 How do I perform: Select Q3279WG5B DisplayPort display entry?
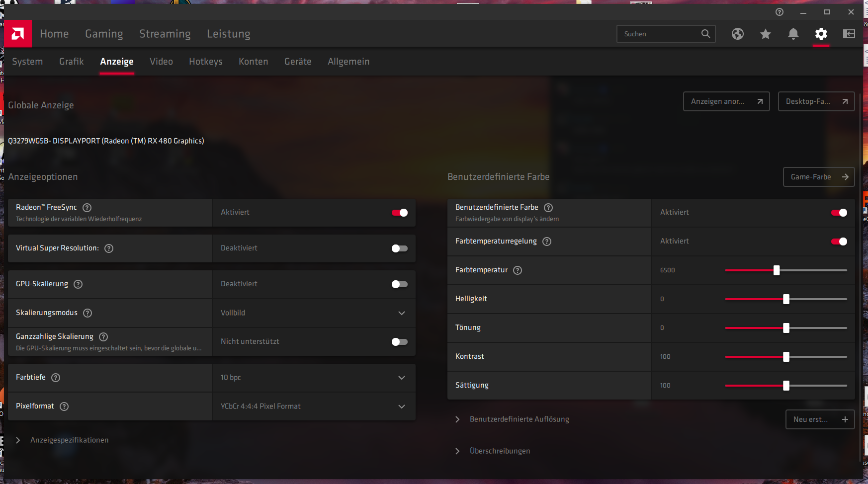coord(106,141)
